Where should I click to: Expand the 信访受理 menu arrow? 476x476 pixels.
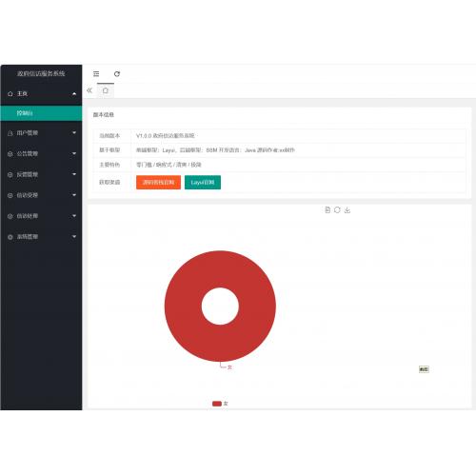click(74, 195)
